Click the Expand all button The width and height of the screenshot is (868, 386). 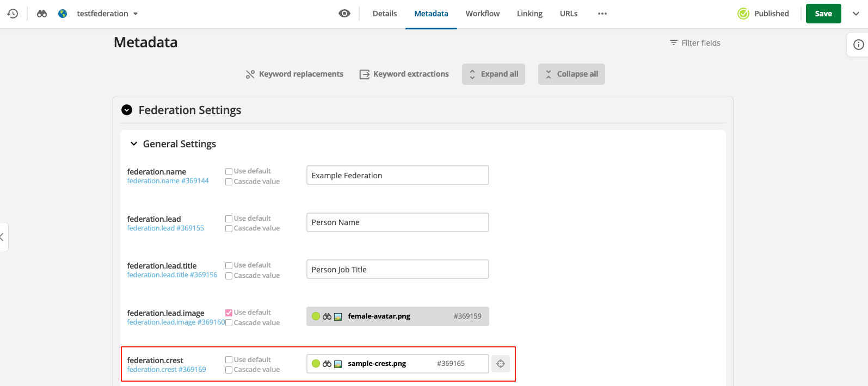pos(494,74)
